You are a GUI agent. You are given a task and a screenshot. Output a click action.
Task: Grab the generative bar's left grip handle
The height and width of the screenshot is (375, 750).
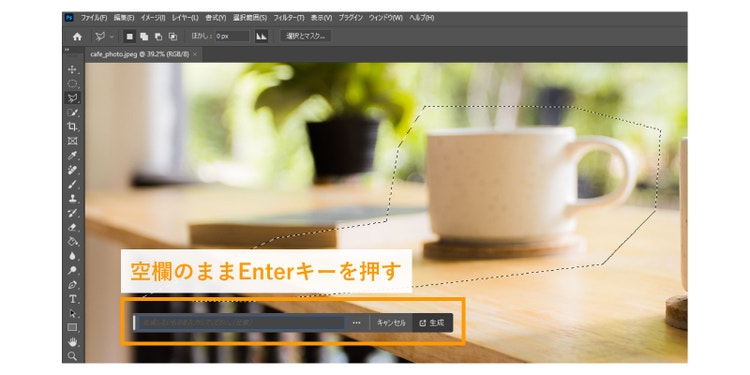click(x=134, y=323)
